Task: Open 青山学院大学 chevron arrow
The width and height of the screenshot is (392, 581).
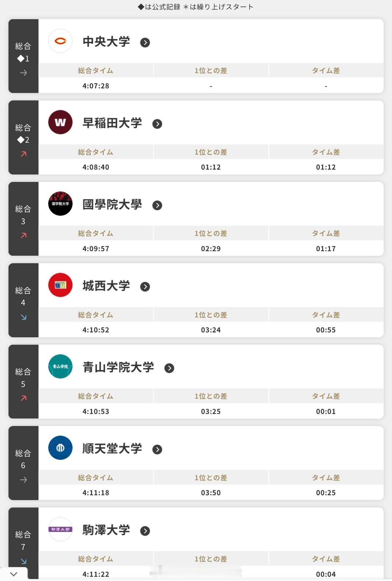Action: tap(169, 368)
